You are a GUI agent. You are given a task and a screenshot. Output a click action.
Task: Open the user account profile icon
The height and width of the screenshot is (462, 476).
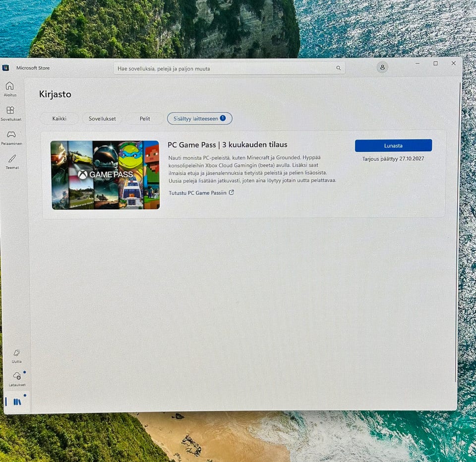382,67
